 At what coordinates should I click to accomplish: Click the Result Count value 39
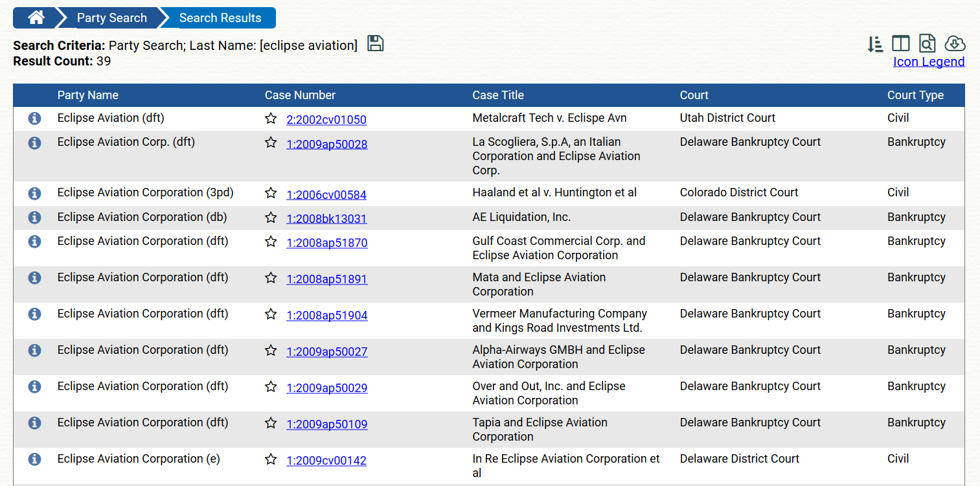click(x=104, y=62)
